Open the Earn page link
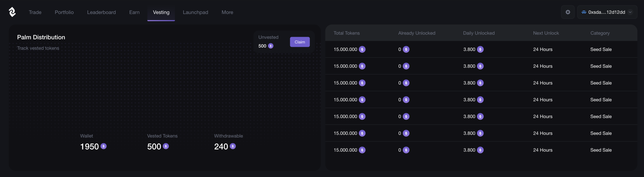This screenshot has width=644, height=177. [x=134, y=12]
